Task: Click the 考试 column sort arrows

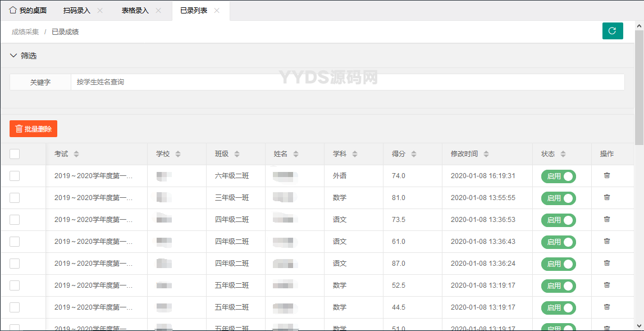Action: 76,154
